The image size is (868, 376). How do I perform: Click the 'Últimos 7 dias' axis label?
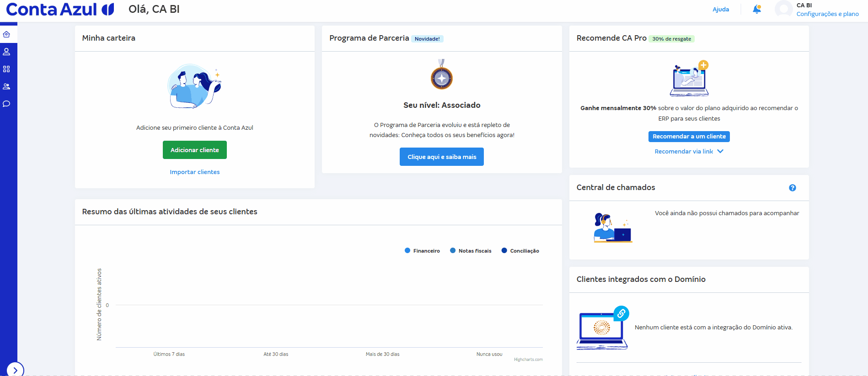point(169,354)
